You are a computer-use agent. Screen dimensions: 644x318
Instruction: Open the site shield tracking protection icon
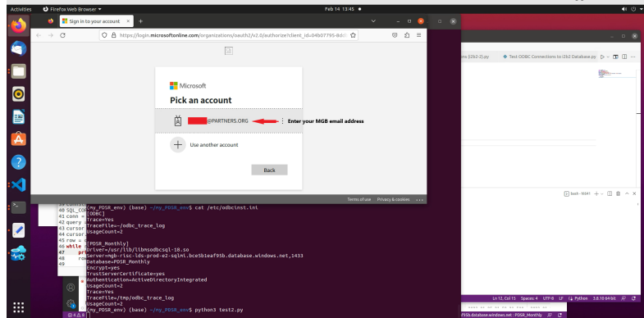click(x=104, y=35)
